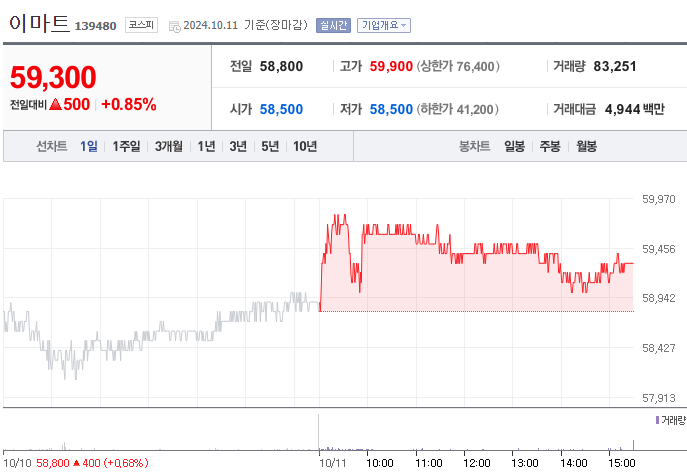Toggle the 실시간 real-time button
The height and width of the screenshot is (475, 687).
pyautogui.click(x=333, y=25)
